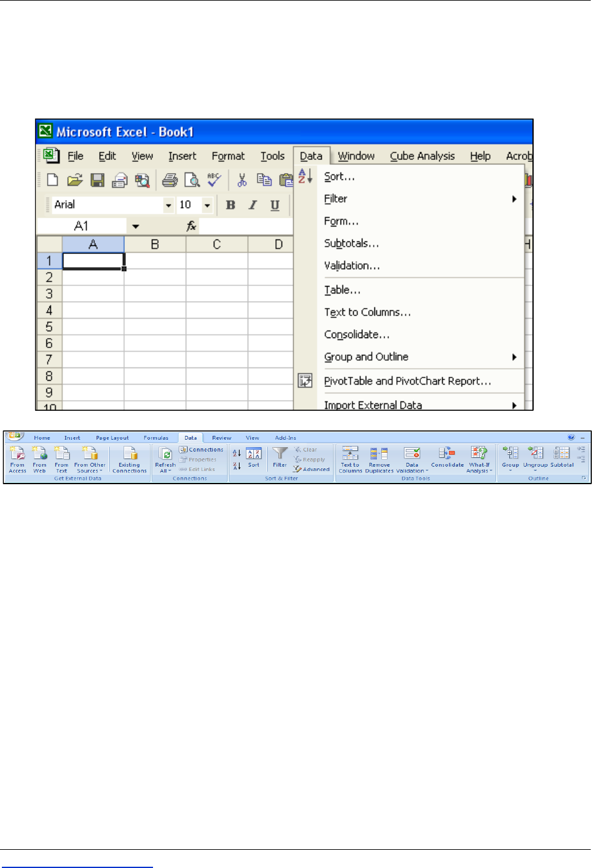Save the workbook using the floppy disk icon
The width and height of the screenshot is (592, 868).
point(97,181)
